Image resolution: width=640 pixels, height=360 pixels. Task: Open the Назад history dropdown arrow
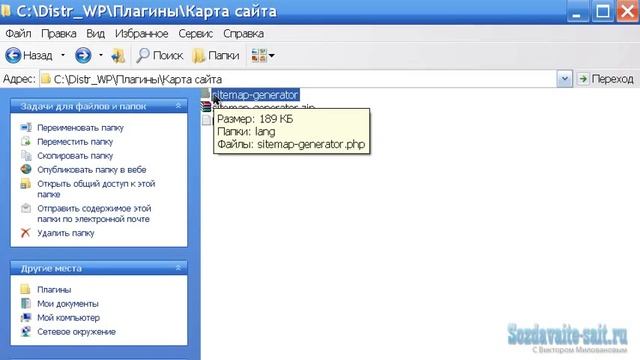coord(63,55)
